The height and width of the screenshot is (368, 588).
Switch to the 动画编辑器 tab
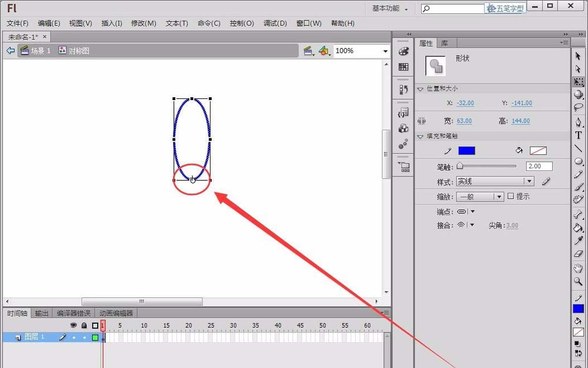116,313
